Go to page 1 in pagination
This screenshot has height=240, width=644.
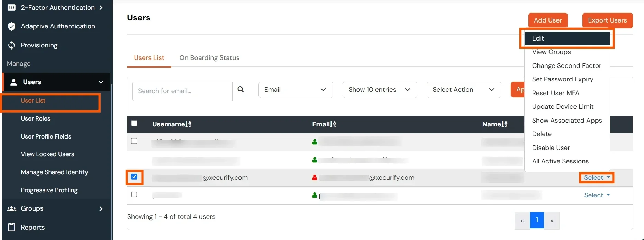537,220
